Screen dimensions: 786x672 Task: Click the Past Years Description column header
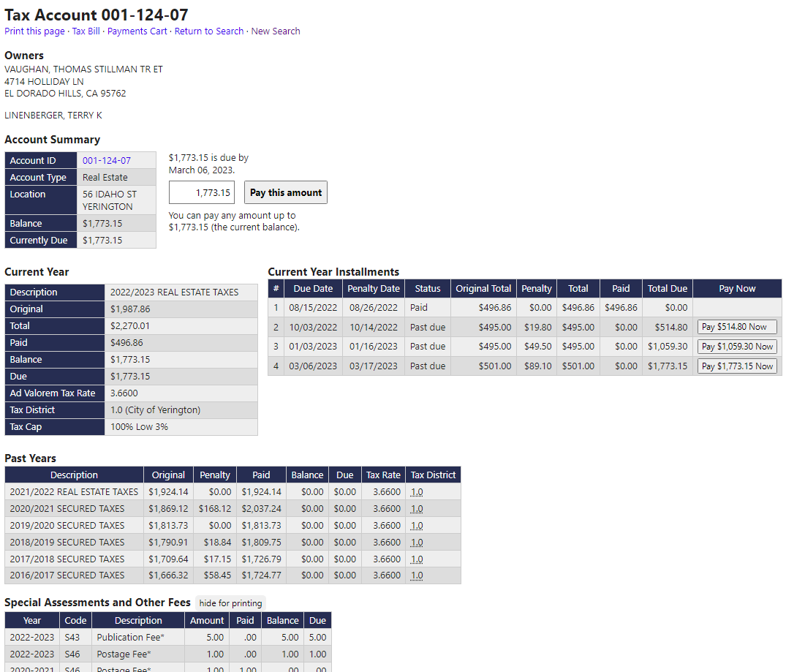(x=74, y=475)
